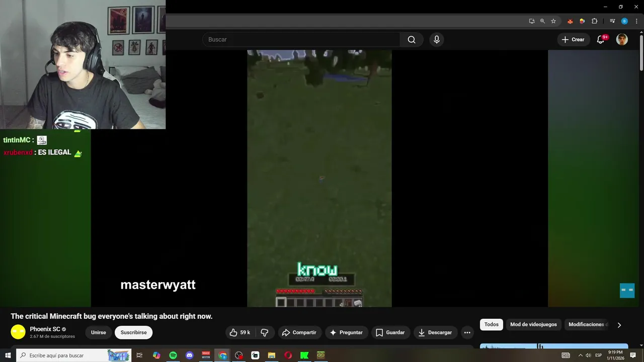Image resolution: width=644 pixels, height=362 pixels.
Task: Click the 2.67 M de suscriptores text
Action: (52, 336)
